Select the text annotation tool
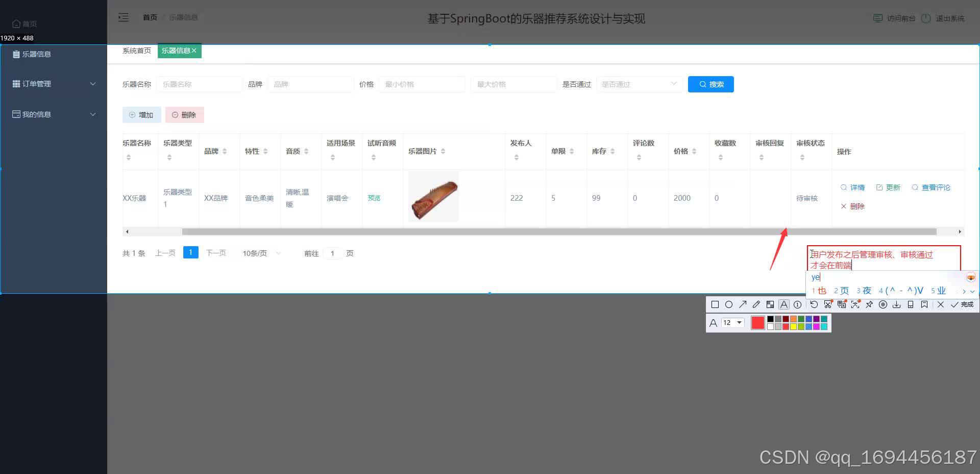Image resolution: width=980 pixels, height=474 pixels. (x=784, y=304)
